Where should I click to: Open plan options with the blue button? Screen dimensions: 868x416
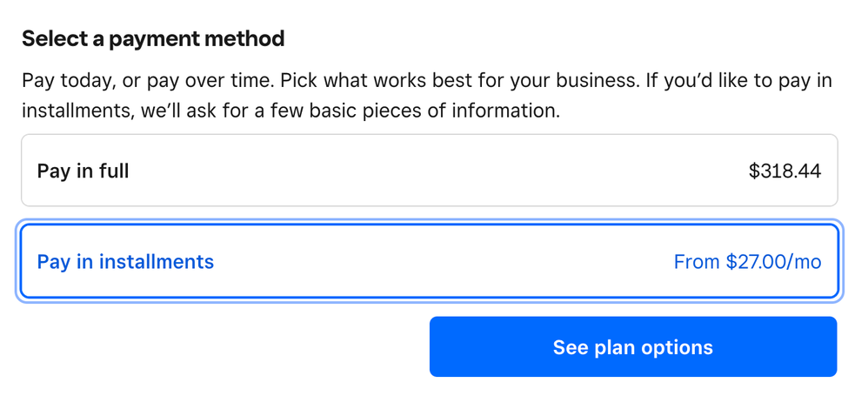[632, 346]
